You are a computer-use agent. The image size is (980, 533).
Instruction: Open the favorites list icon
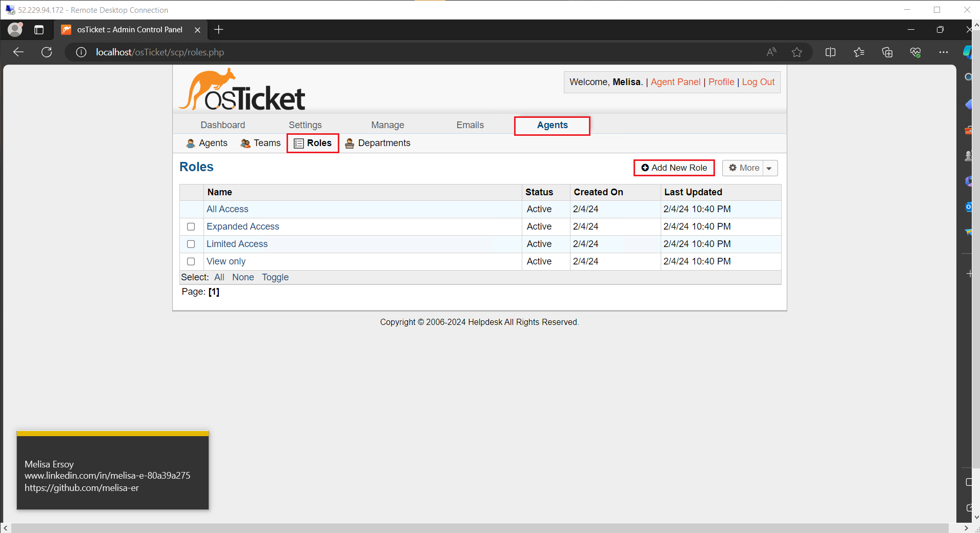pyautogui.click(x=859, y=52)
